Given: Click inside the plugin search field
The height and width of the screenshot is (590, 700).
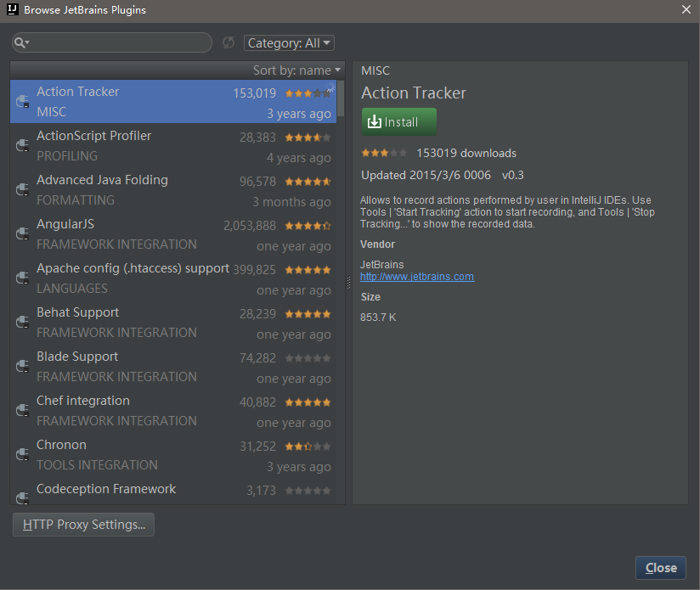Looking at the screenshot, I should point(119,42).
